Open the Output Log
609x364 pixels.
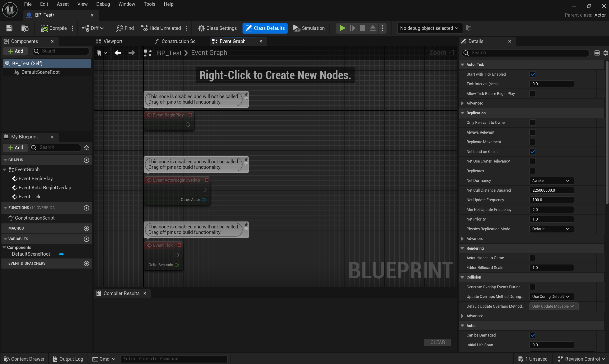tap(68, 359)
